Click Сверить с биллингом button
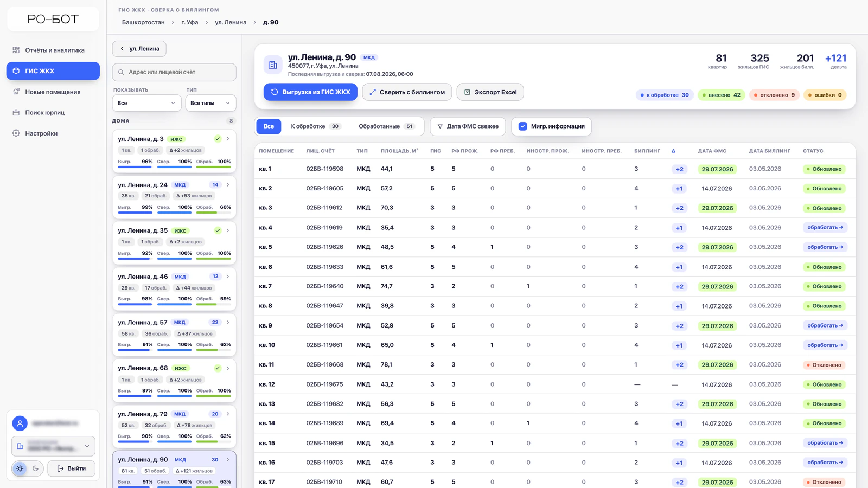 click(407, 92)
